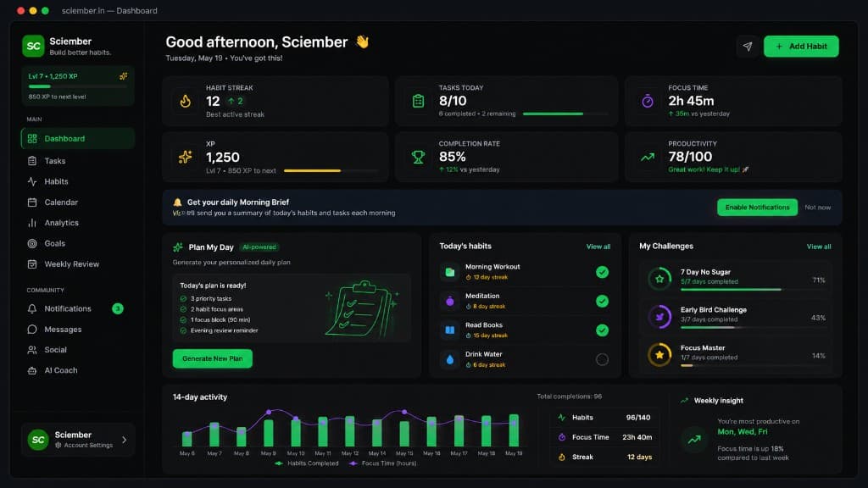View all of today's habits

(x=598, y=247)
